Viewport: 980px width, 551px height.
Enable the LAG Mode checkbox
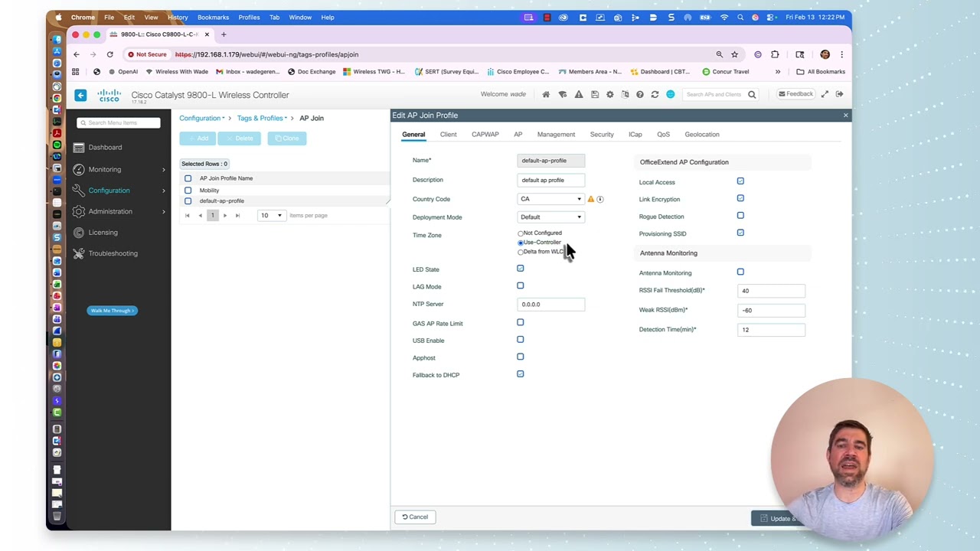tap(521, 286)
